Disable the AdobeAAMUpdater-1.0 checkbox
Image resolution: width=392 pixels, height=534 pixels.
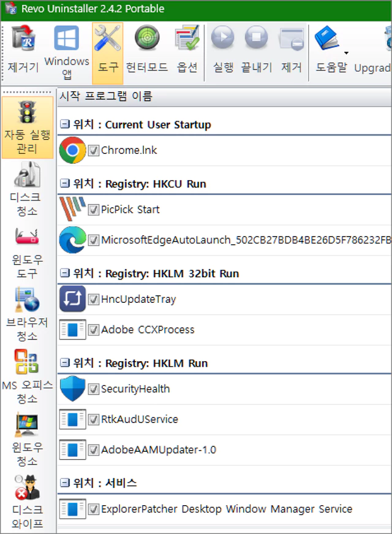[93, 450]
